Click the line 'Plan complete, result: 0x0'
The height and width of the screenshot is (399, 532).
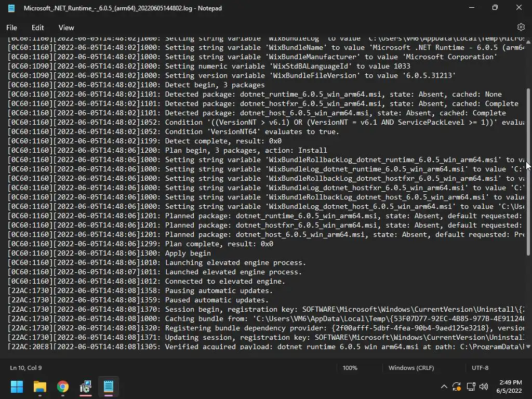point(140,244)
